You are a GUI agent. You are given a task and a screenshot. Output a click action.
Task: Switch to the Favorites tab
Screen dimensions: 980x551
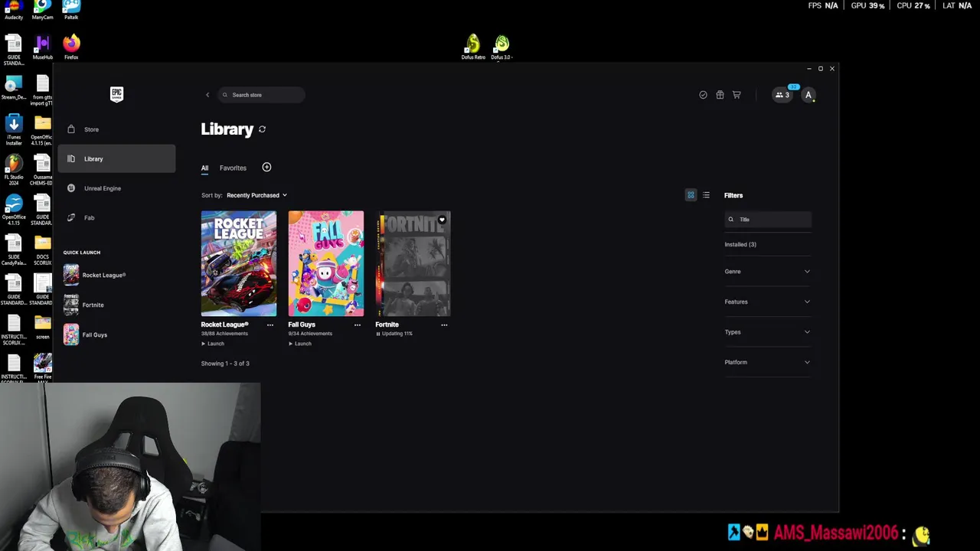pyautogui.click(x=233, y=168)
